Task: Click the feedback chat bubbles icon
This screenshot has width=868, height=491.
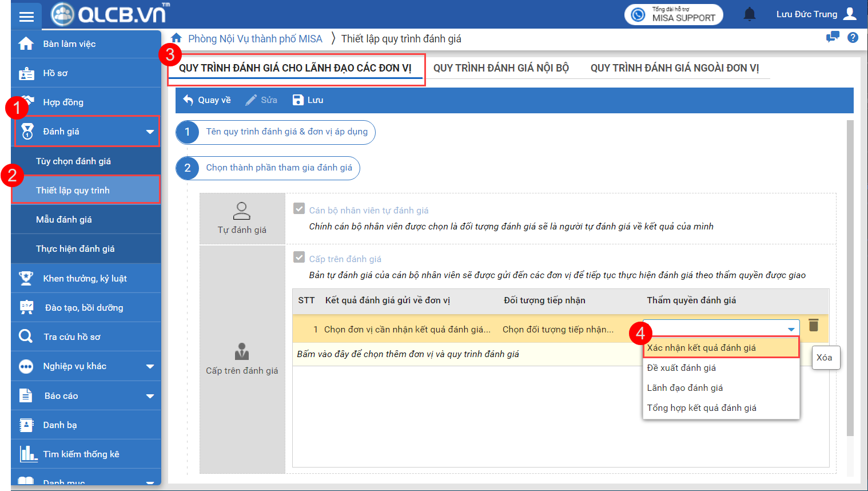Action: [833, 38]
